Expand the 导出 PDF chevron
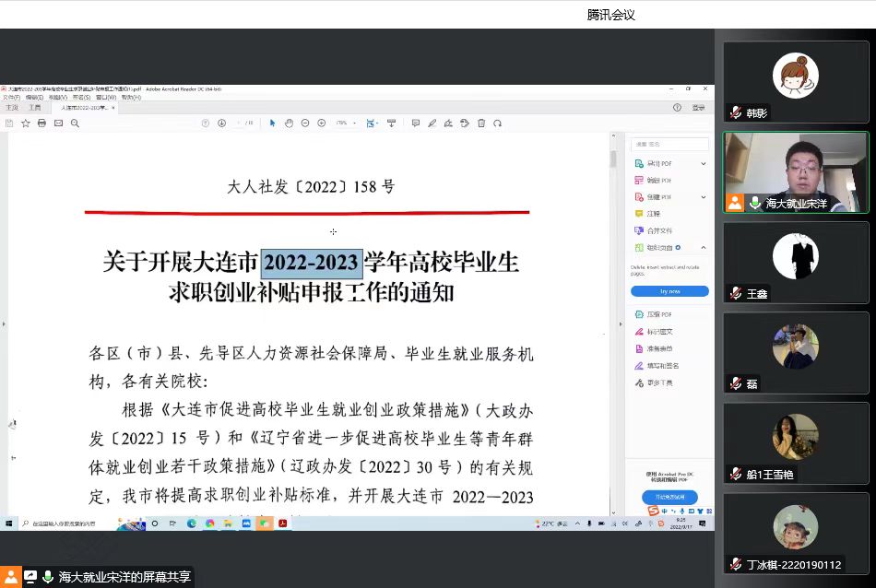The height and width of the screenshot is (588, 876). (704, 164)
